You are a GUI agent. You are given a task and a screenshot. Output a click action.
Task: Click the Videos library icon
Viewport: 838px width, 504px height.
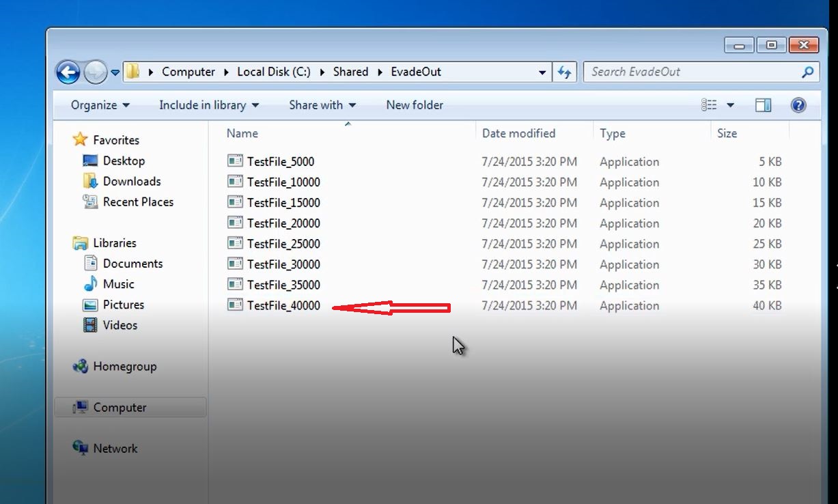pos(90,325)
